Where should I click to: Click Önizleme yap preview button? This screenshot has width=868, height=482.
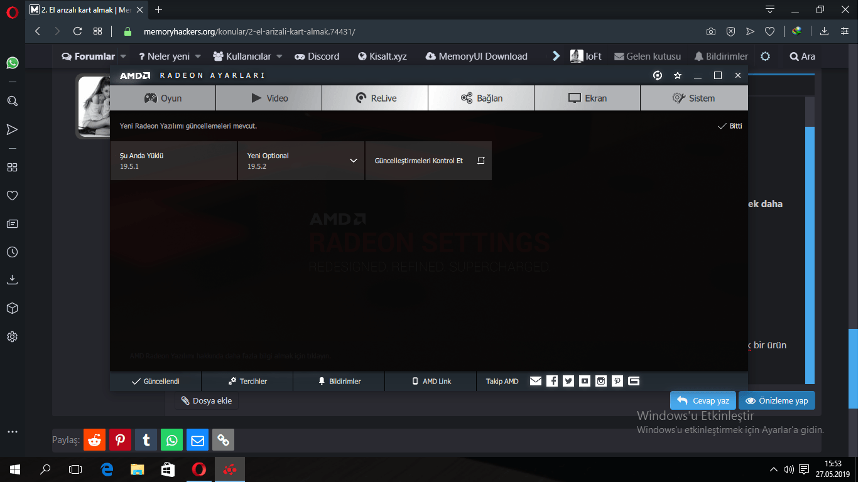(777, 400)
